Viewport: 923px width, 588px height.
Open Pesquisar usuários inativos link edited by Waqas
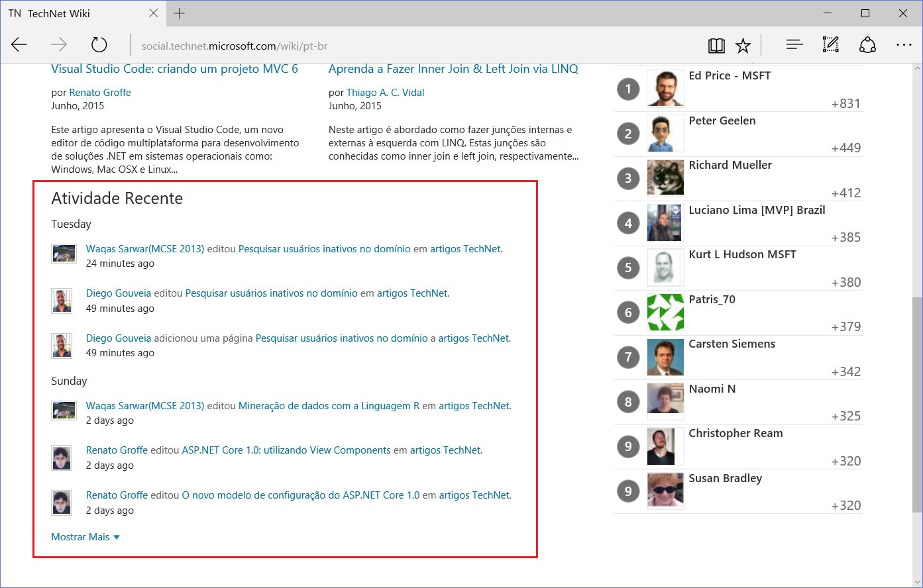325,249
